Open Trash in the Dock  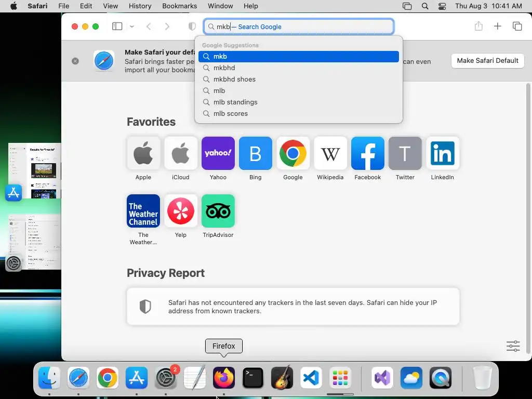click(482, 378)
